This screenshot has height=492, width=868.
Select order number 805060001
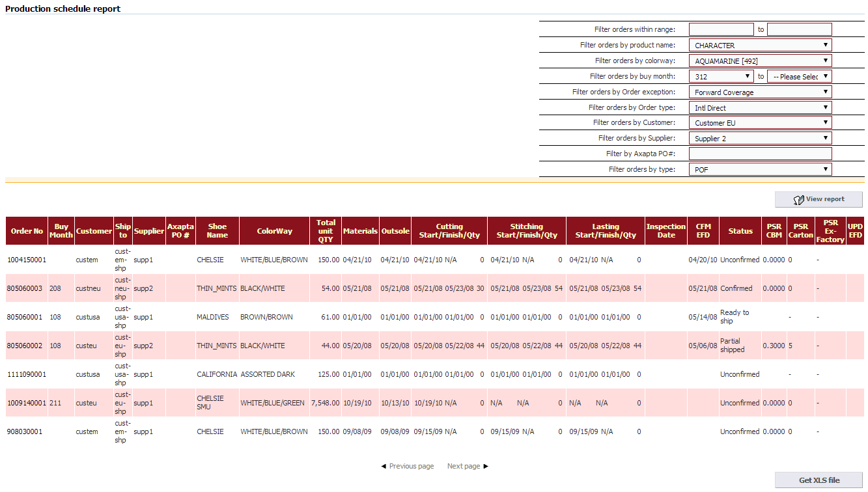tap(25, 317)
